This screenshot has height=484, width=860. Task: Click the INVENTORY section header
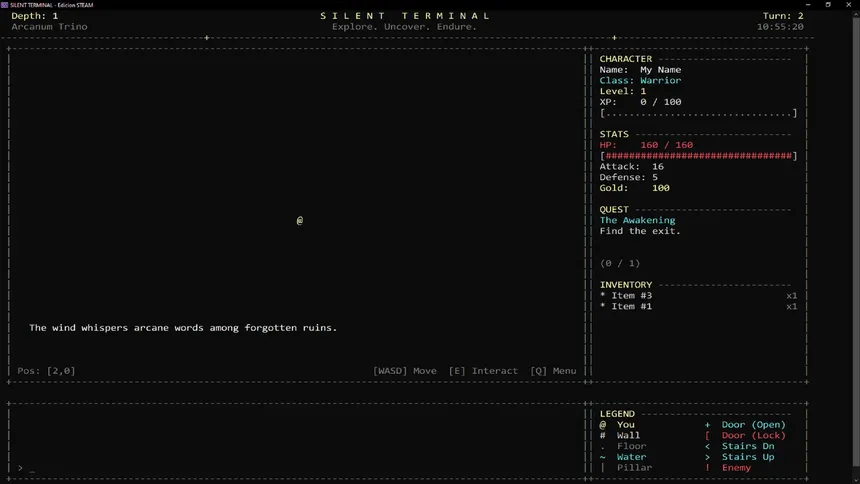coord(626,285)
